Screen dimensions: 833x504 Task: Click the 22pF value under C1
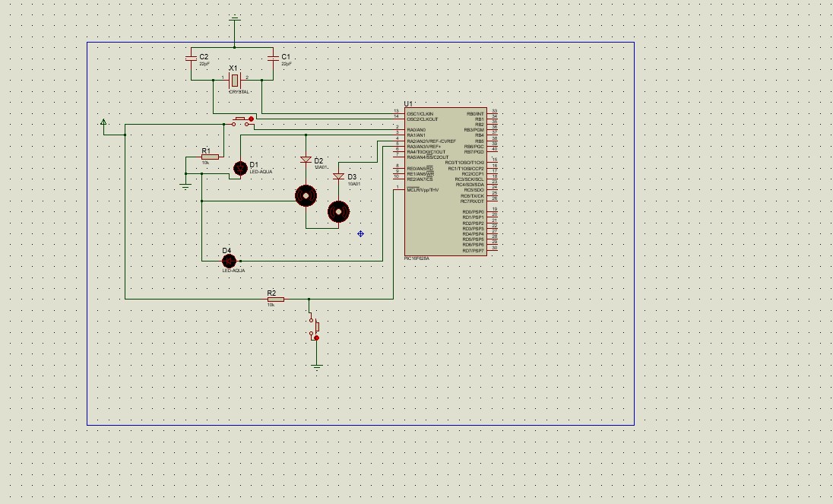pyautogui.click(x=287, y=64)
